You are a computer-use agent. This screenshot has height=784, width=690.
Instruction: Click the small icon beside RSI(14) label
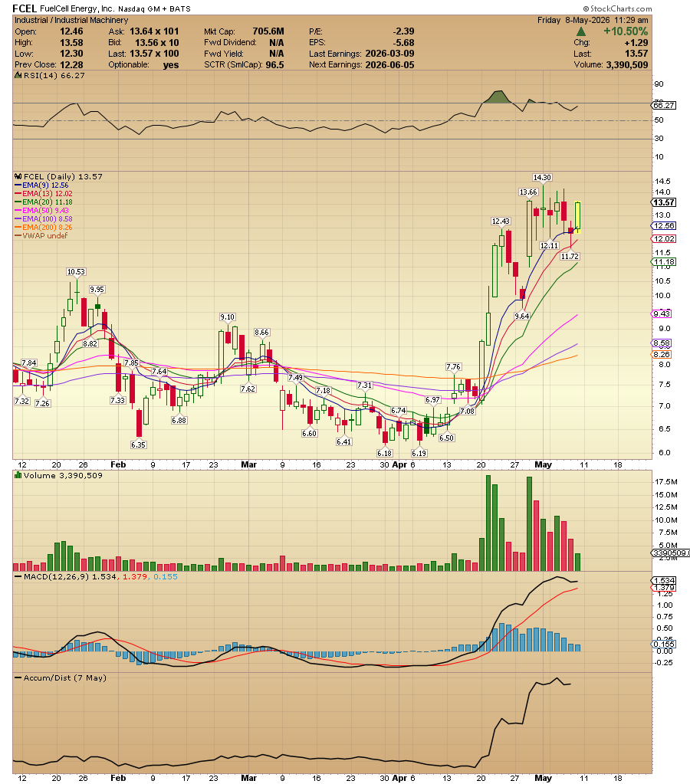pos(18,76)
